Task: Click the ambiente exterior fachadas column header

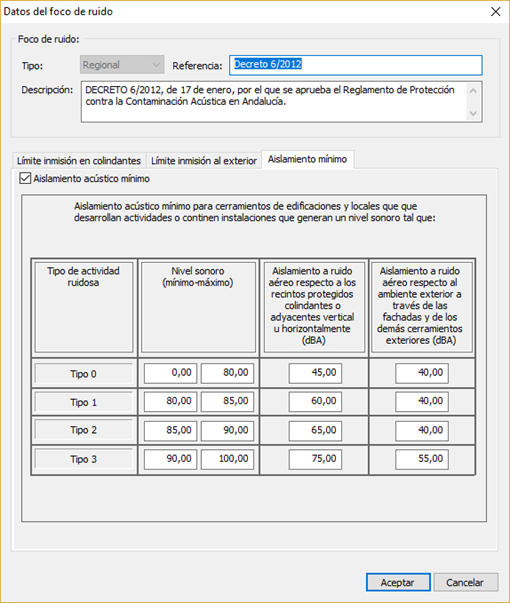Action: click(x=422, y=307)
